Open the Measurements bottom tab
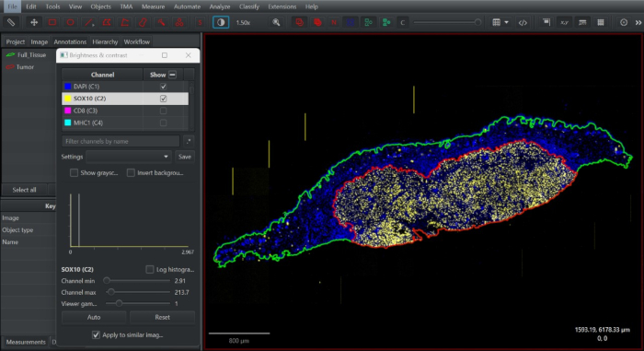This screenshot has width=644, height=351. pos(26,342)
